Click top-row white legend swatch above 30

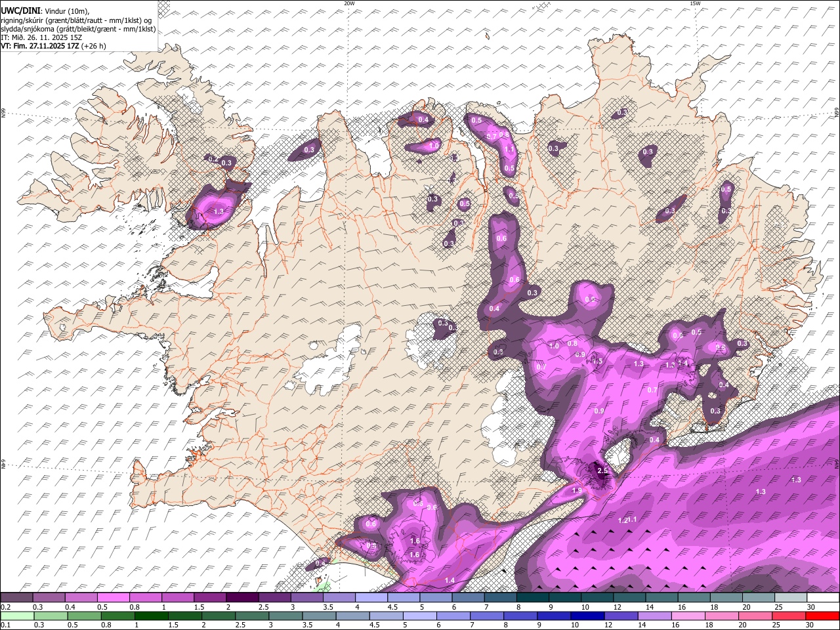822,597
